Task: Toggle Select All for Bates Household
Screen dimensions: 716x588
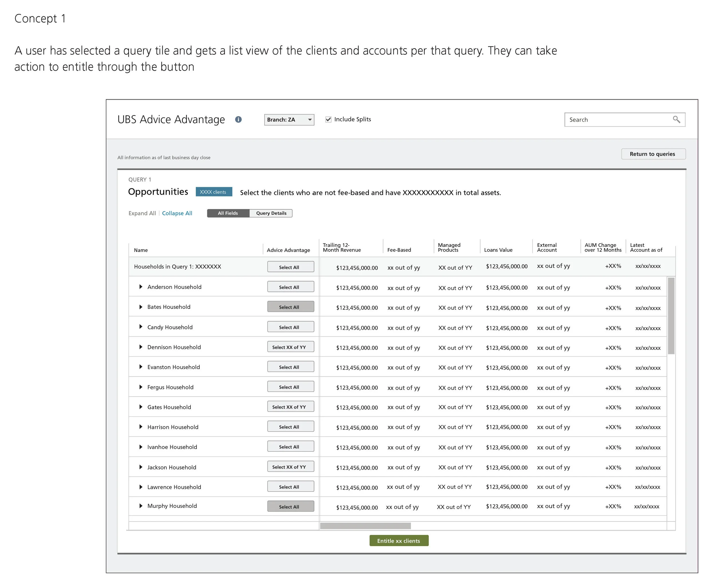Action: (290, 307)
